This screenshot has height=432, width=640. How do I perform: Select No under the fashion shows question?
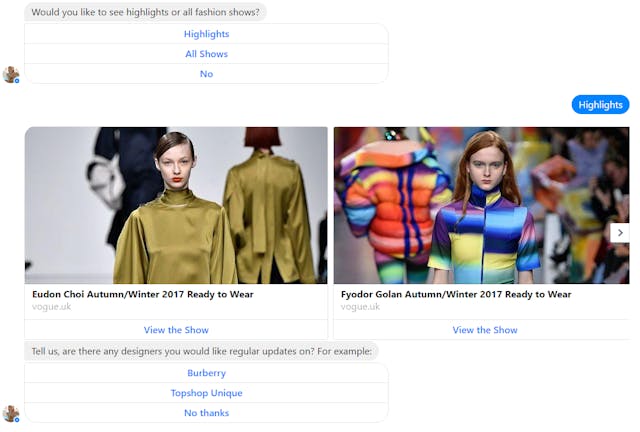[x=206, y=74]
